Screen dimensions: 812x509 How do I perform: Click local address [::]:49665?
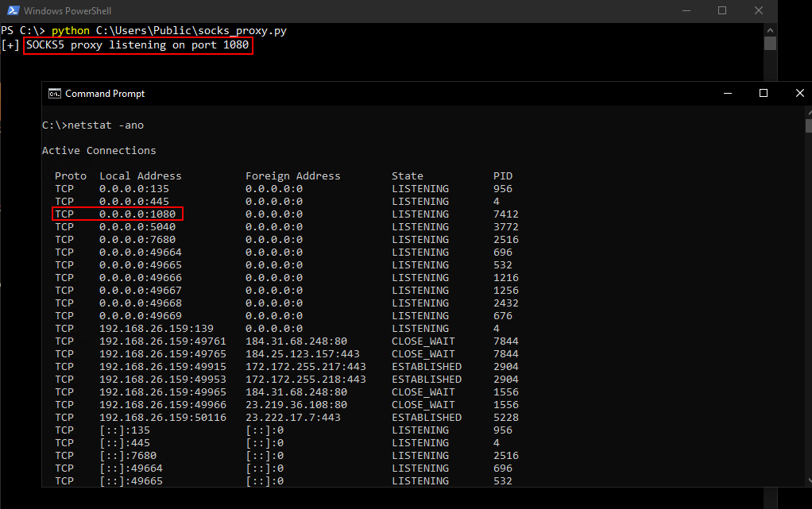pos(131,480)
